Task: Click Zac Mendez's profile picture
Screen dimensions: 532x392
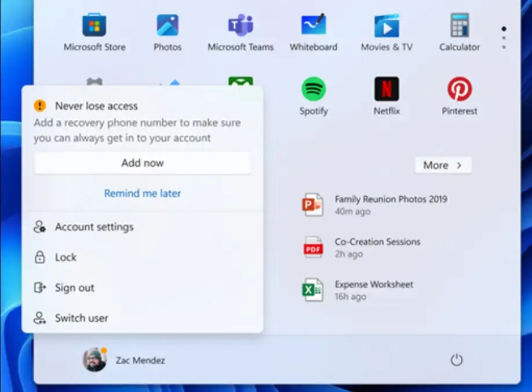Action: pyautogui.click(x=94, y=359)
